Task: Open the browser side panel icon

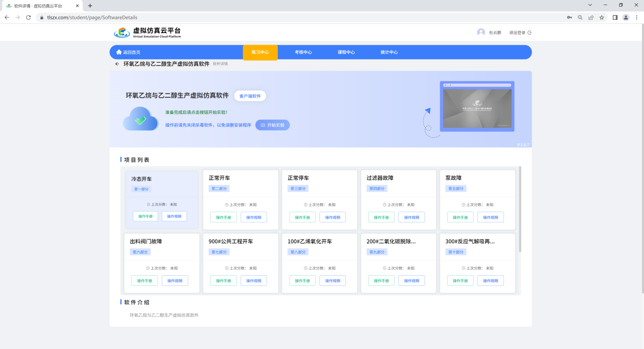Action: coord(615,17)
